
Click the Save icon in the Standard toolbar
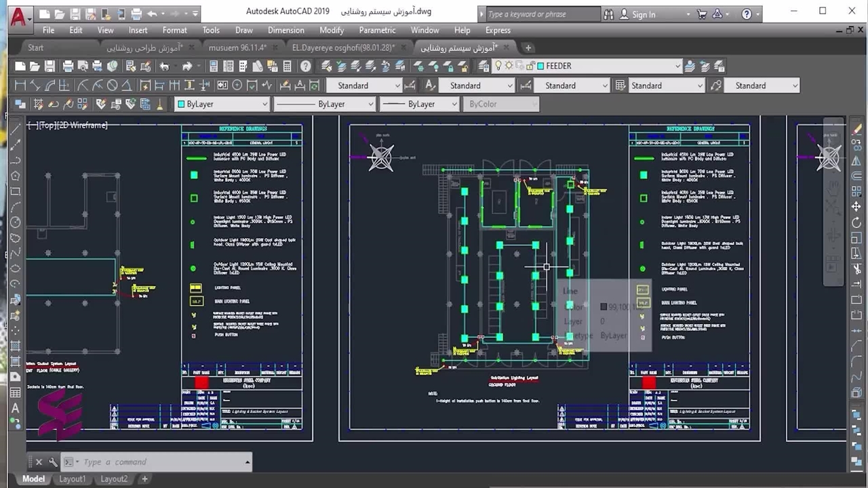tap(50, 66)
